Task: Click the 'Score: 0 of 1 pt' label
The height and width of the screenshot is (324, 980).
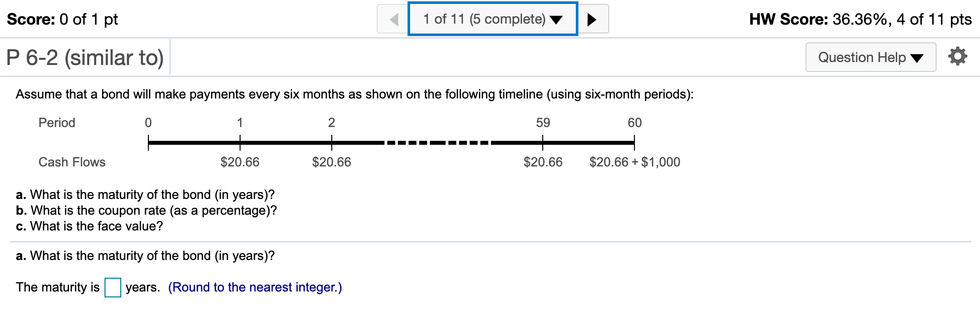Action: coord(62,19)
